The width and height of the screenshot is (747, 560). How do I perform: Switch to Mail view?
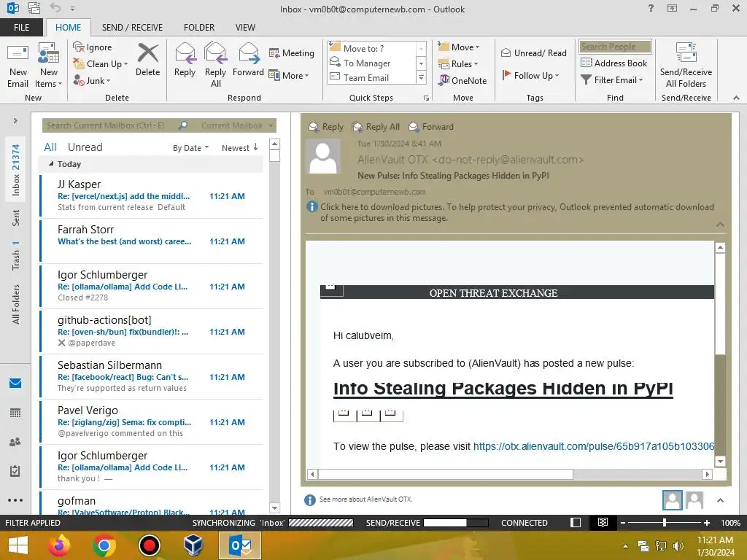(15, 383)
